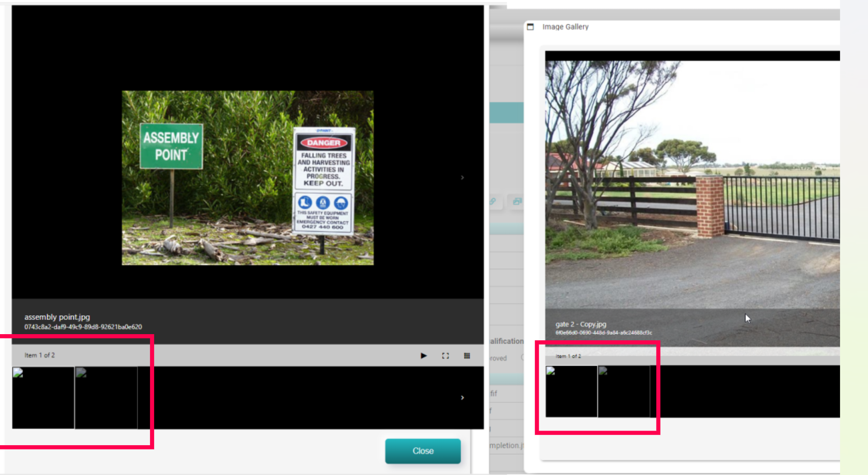Click the dimmed link chain icon
Image resolution: width=868 pixels, height=475 pixels.
click(x=492, y=201)
